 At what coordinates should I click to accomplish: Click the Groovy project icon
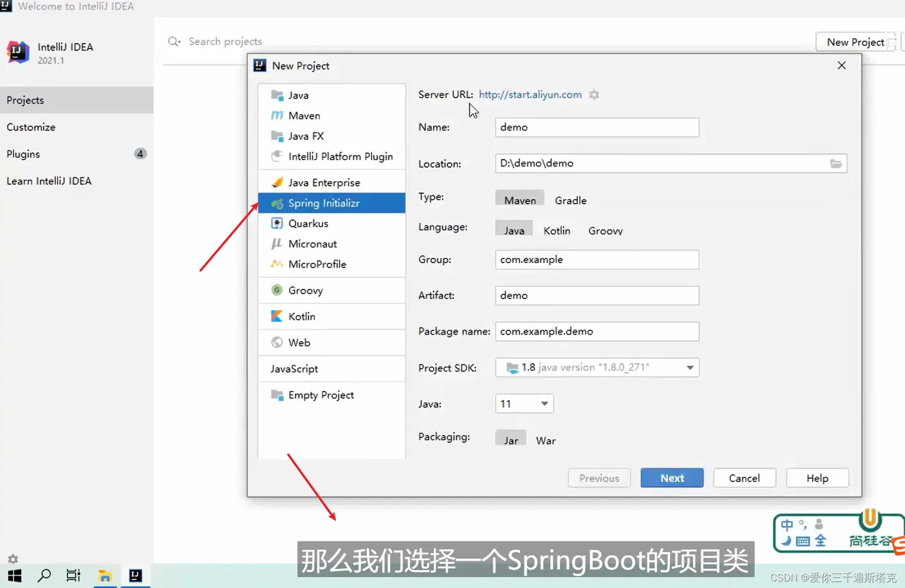click(x=277, y=290)
